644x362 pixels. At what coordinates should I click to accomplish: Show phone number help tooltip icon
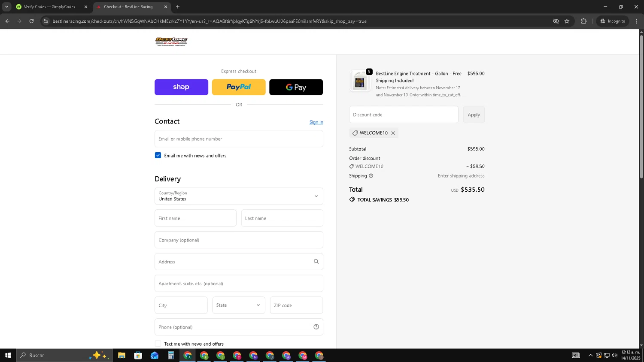click(316, 327)
